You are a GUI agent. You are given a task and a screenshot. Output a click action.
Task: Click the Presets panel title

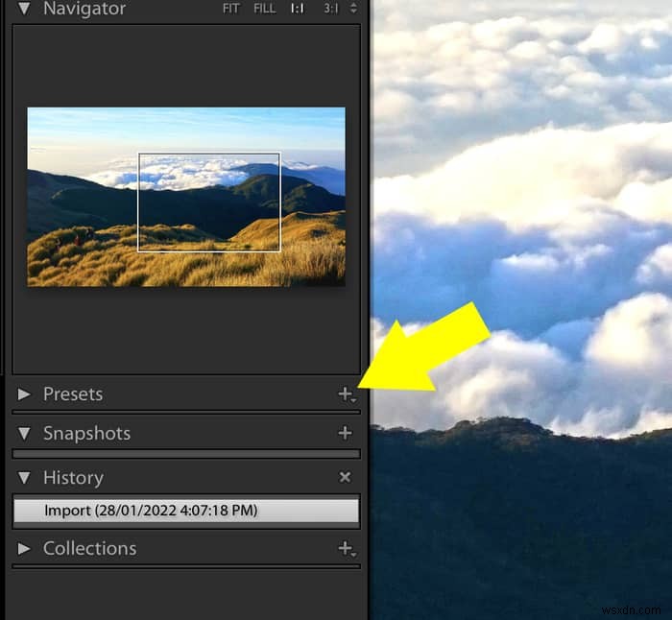(x=73, y=394)
